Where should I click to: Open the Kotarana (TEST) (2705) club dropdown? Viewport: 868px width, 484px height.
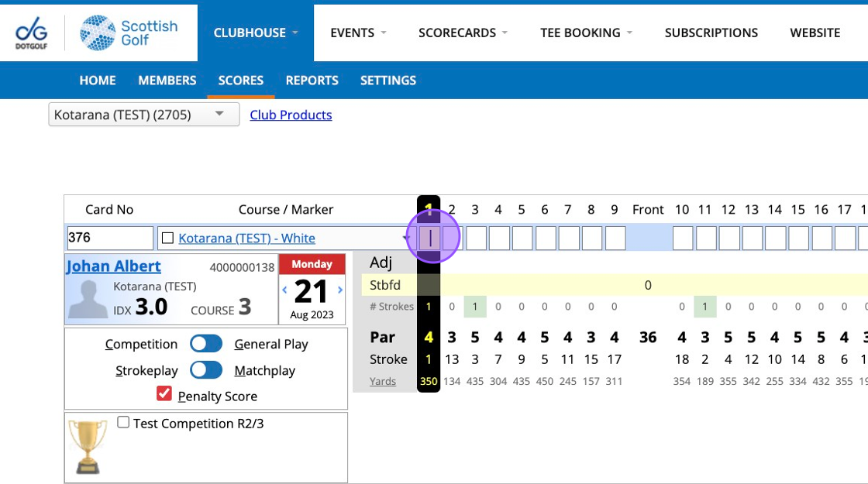pyautogui.click(x=144, y=115)
